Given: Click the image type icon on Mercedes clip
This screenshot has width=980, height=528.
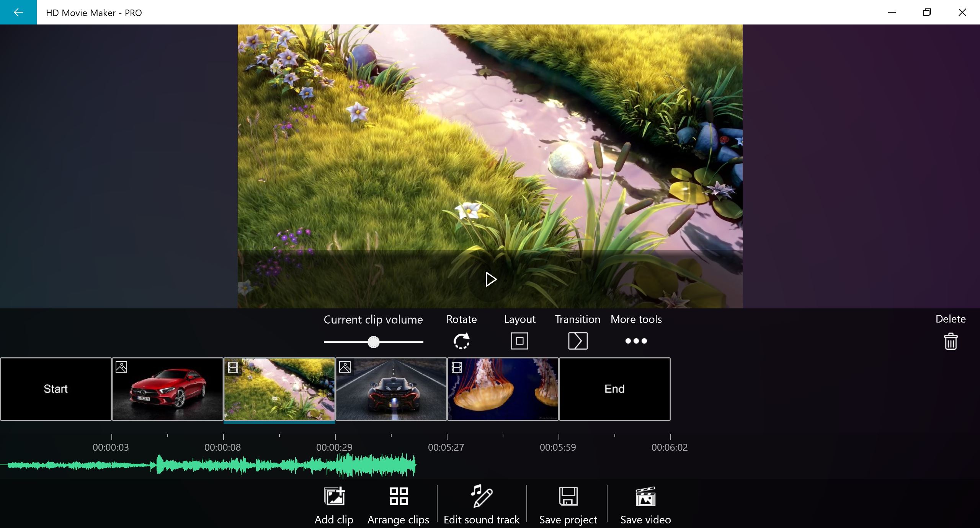Looking at the screenshot, I should pyautogui.click(x=121, y=367).
